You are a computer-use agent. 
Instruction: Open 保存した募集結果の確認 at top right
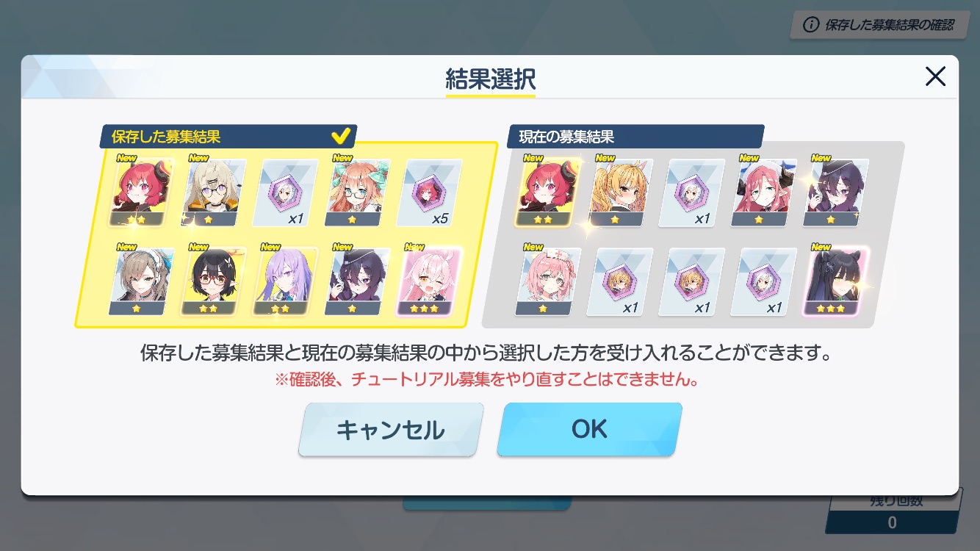878,25
